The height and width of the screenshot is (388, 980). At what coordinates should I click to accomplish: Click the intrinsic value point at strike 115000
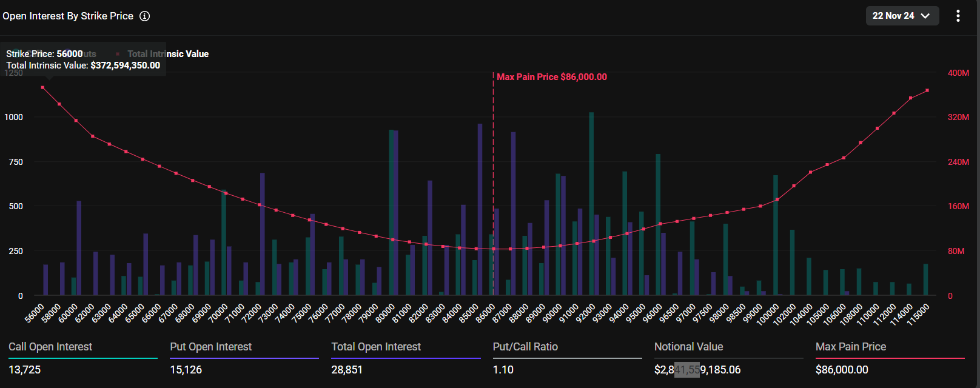click(x=927, y=90)
